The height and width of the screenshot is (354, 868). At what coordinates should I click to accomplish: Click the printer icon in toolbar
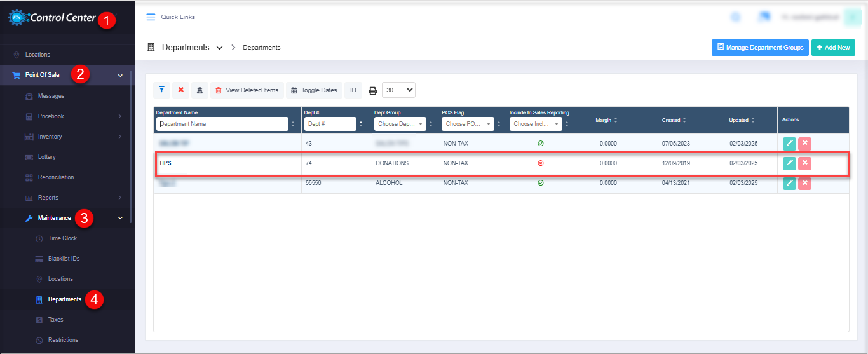pyautogui.click(x=373, y=90)
